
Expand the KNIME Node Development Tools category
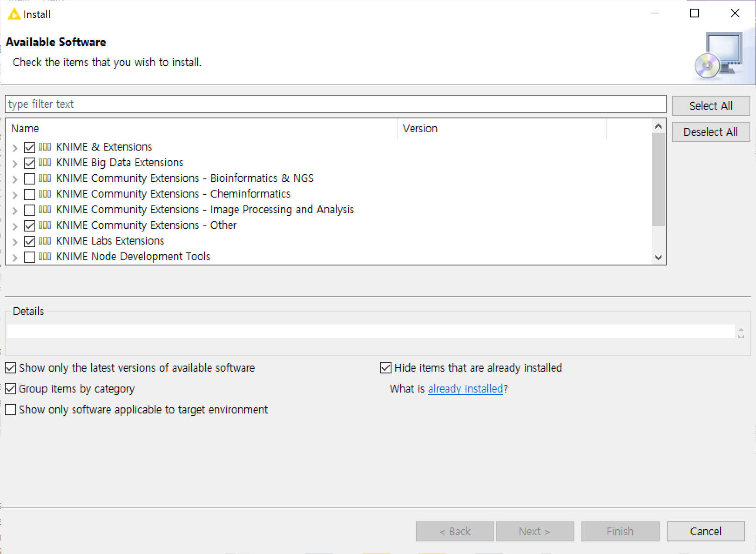(x=15, y=258)
